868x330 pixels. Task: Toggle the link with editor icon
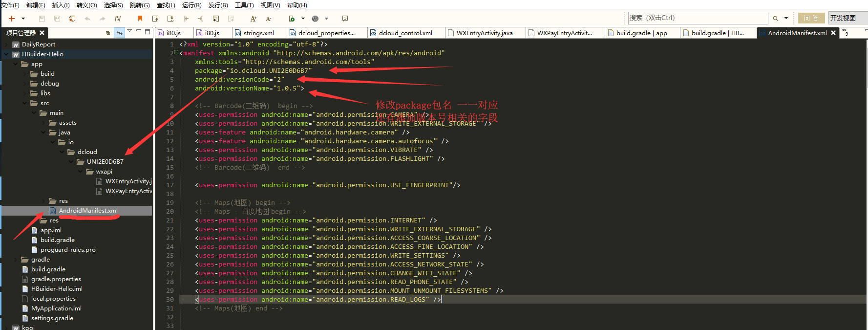pyautogui.click(x=120, y=33)
